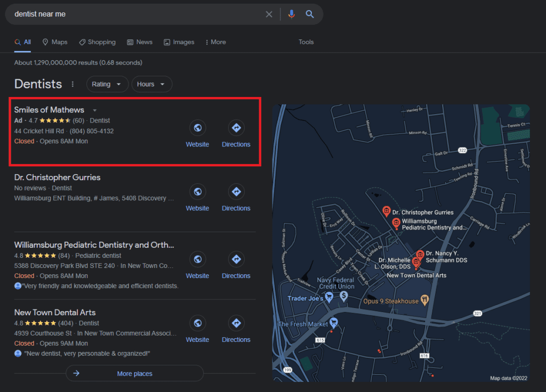Click the '(84)' review count
Image resolution: width=546 pixels, height=392 pixels.
pos(64,256)
